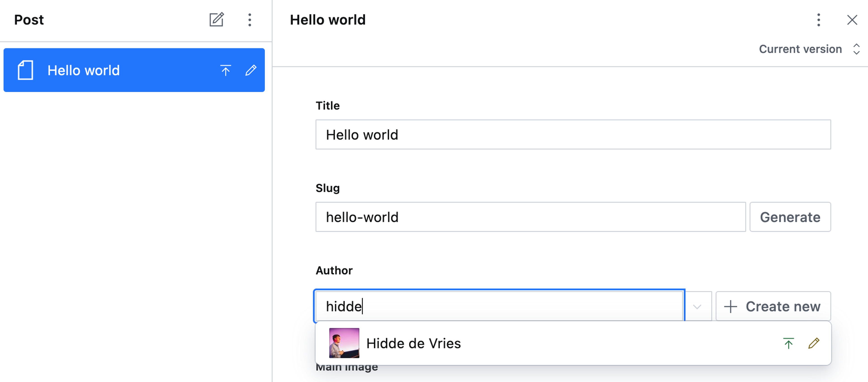Open the Post list three-dot menu
This screenshot has width=868, height=382.
click(249, 20)
